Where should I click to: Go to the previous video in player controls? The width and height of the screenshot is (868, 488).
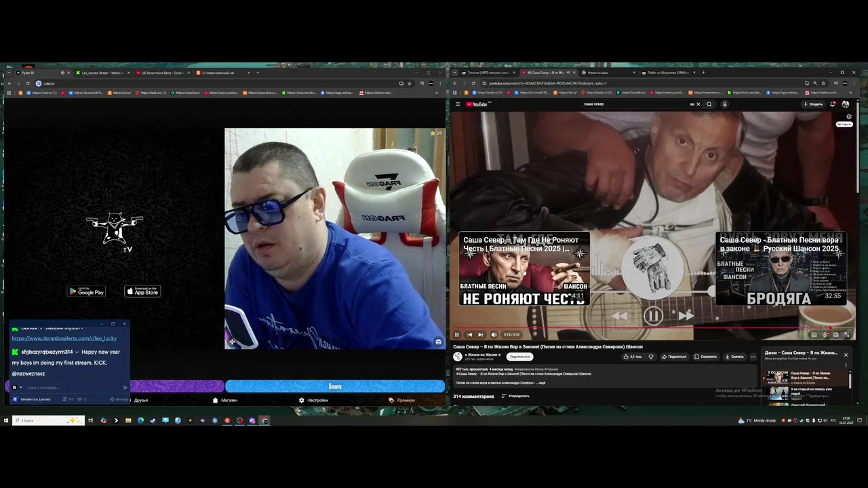click(x=469, y=334)
